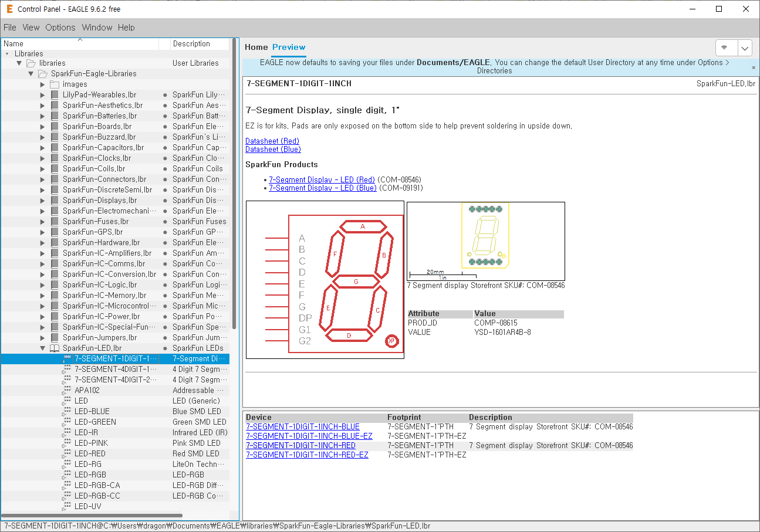Expand the images folder
Viewport: 760px width, 532px height.
pos(42,84)
